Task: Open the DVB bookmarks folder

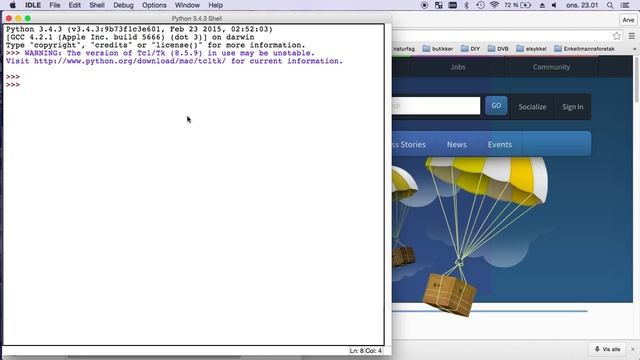Action: point(498,49)
